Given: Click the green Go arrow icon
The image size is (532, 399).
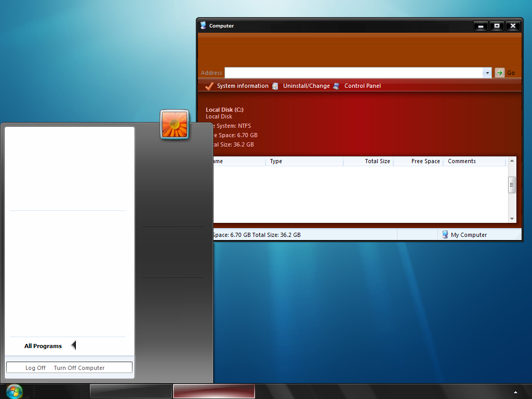Looking at the screenshot, I should pos(498,73).
